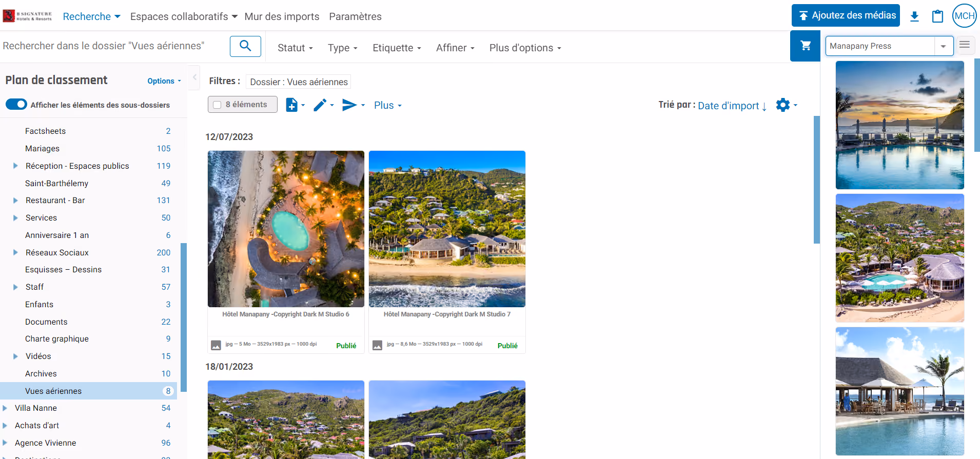Viewport: 980px width, 459px height.
Task: Open the Etiquette filter dropdown
Action: [397, 48]
